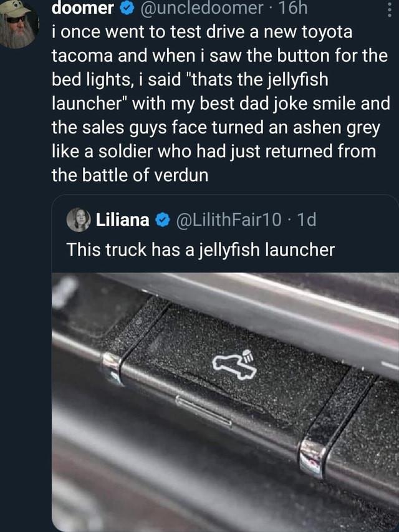Screen dimensions: 399x532
Task: Open Liliana's display name
Action: coord(122,220)
